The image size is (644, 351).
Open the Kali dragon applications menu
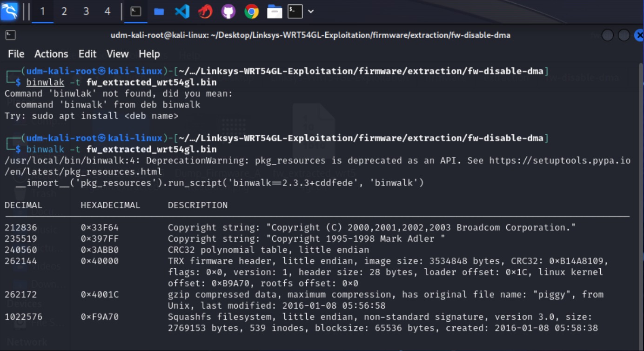pos(9,11)
